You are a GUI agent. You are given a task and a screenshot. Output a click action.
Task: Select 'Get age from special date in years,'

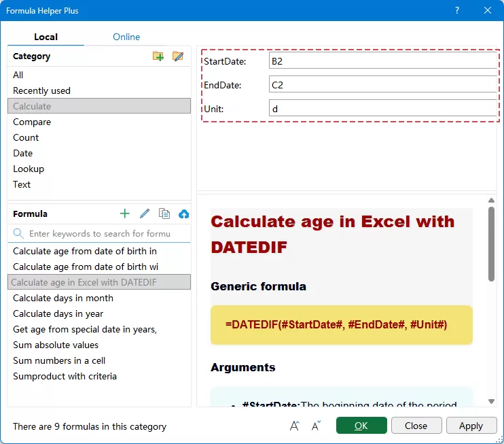pos(99,329)
